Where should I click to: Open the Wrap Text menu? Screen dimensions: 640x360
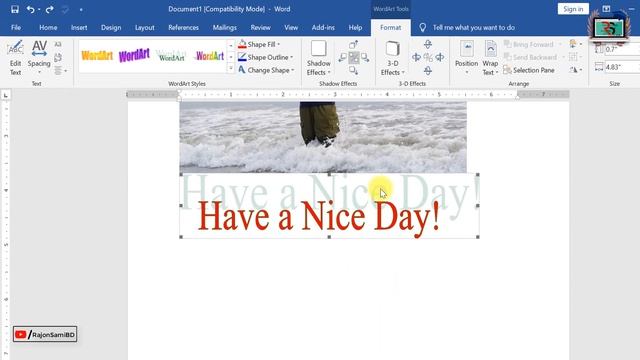(490, 58)
